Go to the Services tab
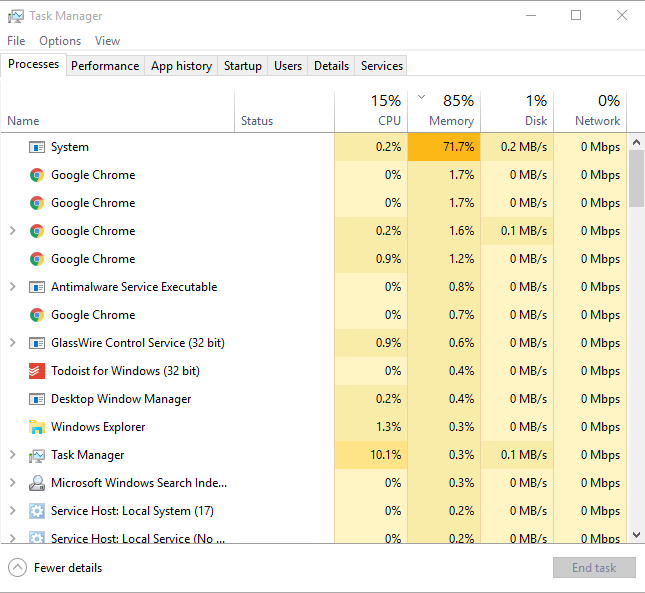 (x=382, y=66)
